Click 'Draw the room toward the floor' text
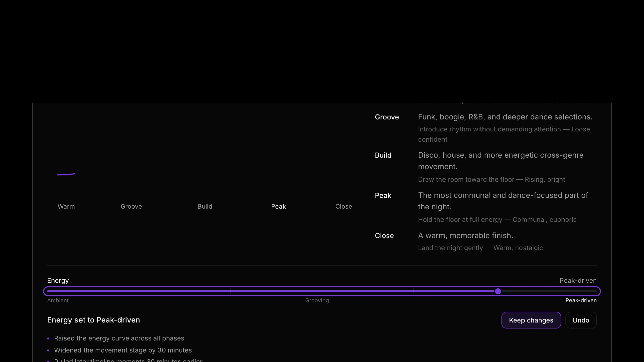644x362 pixels. (466, 179)
